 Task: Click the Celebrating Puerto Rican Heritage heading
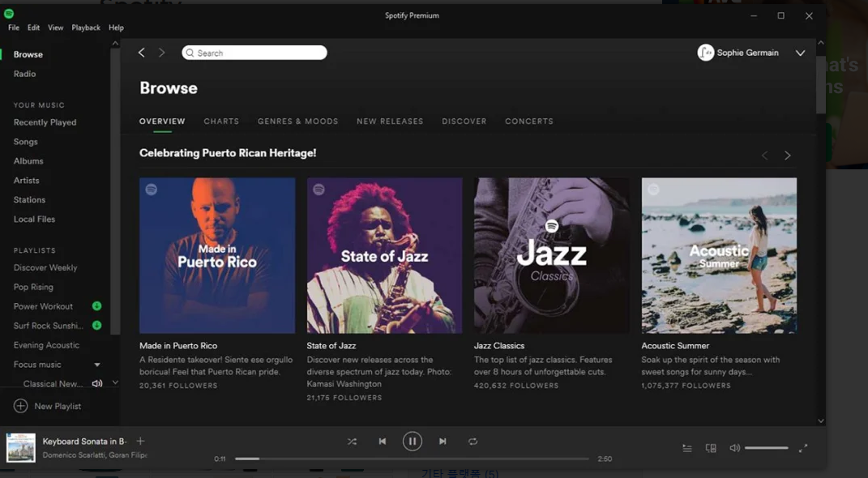[228, 153]
